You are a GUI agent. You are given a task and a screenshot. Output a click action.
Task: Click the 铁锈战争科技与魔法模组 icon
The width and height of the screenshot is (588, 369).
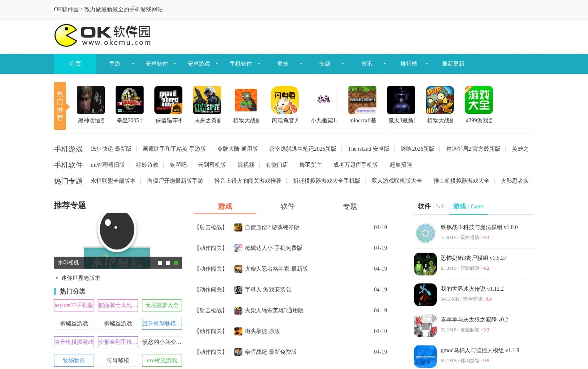pyautogui.click(x=425, y=233)
